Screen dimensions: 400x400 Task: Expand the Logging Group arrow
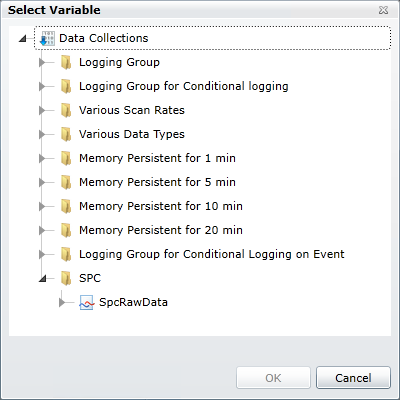click(x=42, y=62)
